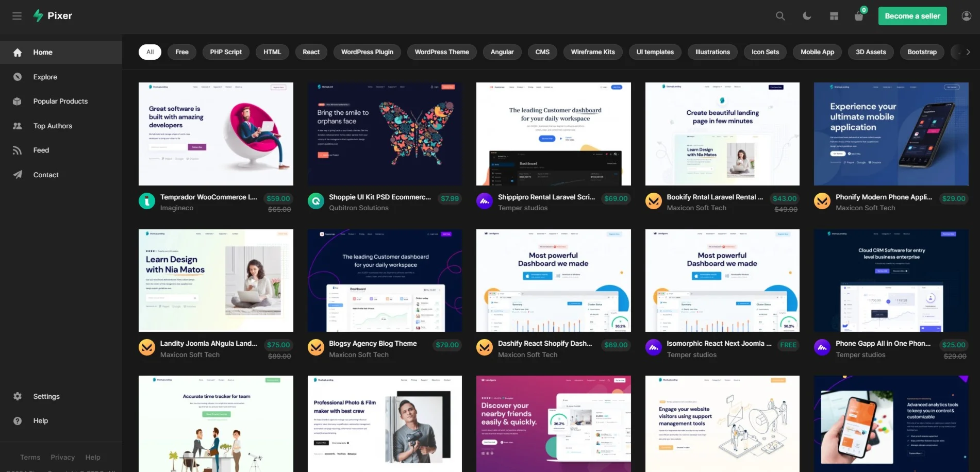
Task: Click Imagineco author name link
Action: click(x=177, y=208)
